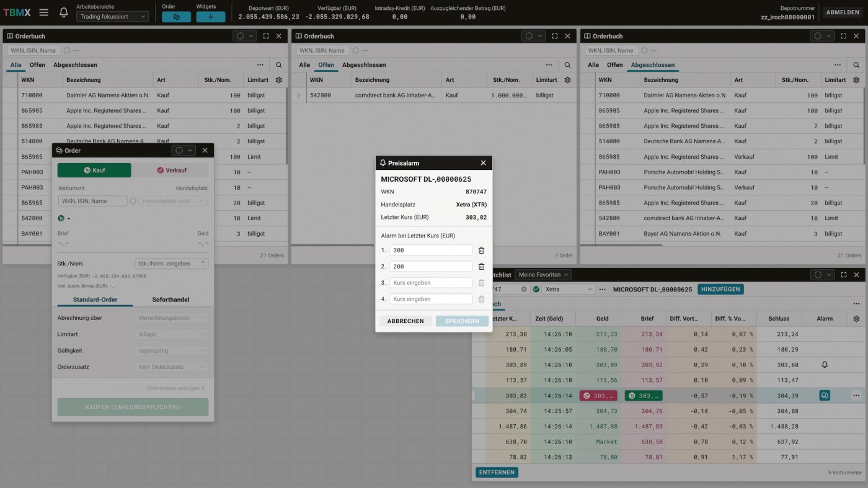The width and height of the screenshot is (868, 488).
Task: Open the Meine Favoriten watchlist dropdown
Action: (x=543, y=275)
